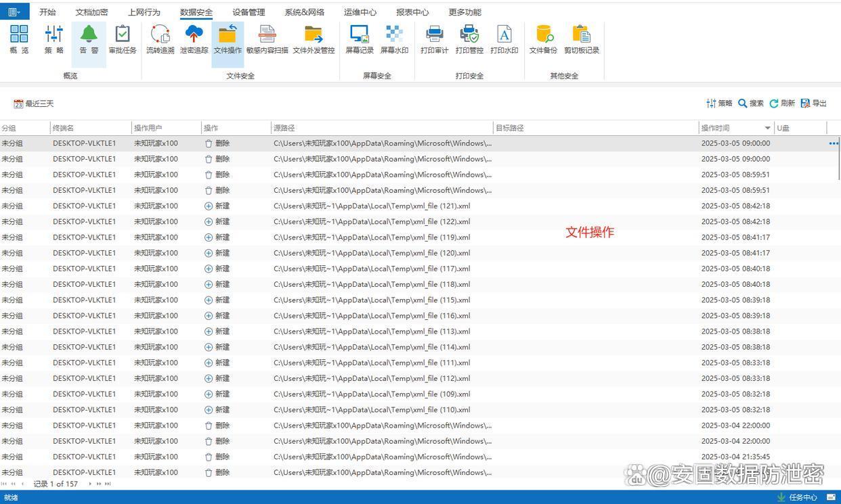Image resolution: width=841 pixels, height=504 pixels.
Task: Open the application menu button at top-left
Action: (x=14, y=12)
